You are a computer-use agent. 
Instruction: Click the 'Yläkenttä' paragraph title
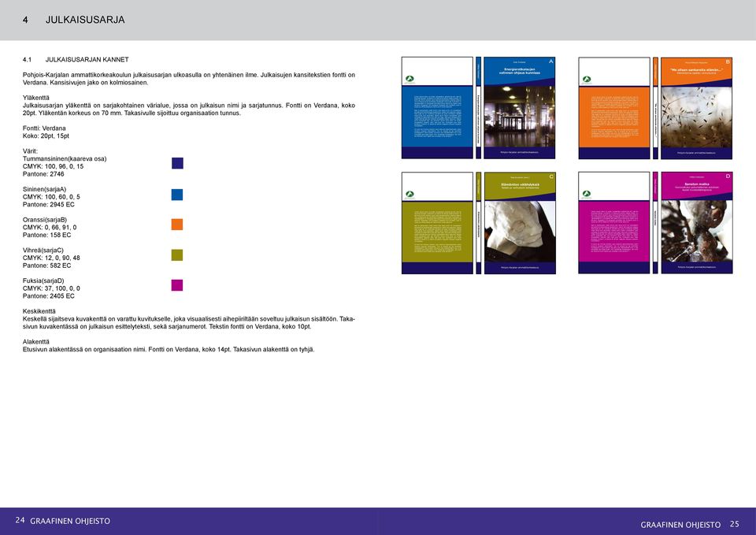(x=36, y=98)
